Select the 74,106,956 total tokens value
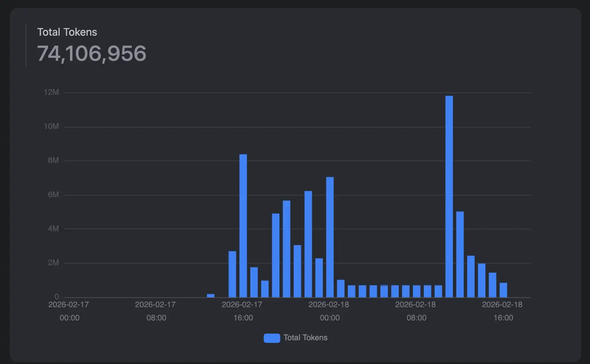This screenshot has height=364, width=590. pos(92,54)
